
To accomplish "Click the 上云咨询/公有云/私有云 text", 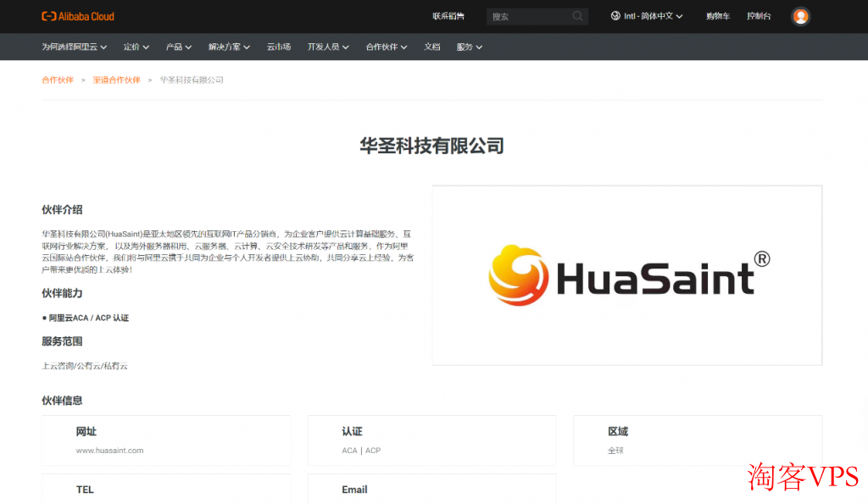I will point(85,366).
